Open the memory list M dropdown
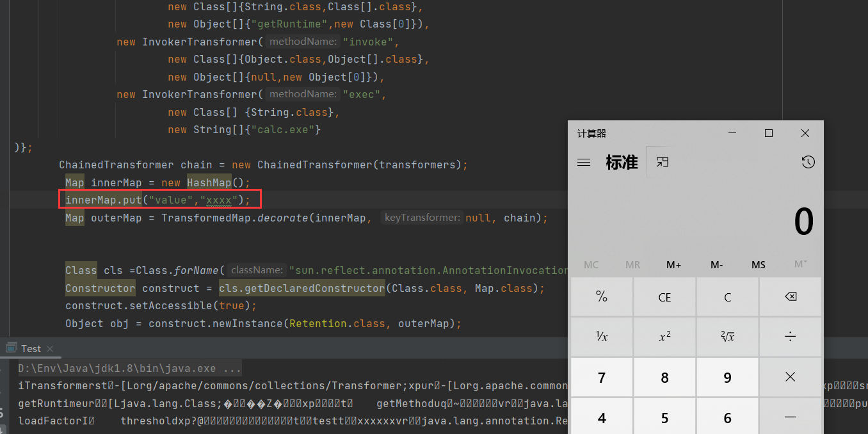This screenshot has height=434, width=868. [800, 265]
